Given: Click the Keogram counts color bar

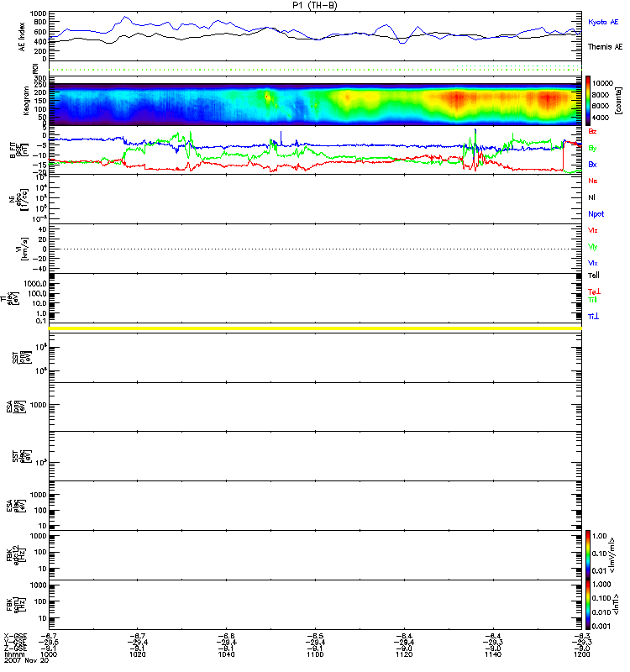Looking at the screenshot, I should 588,101.
